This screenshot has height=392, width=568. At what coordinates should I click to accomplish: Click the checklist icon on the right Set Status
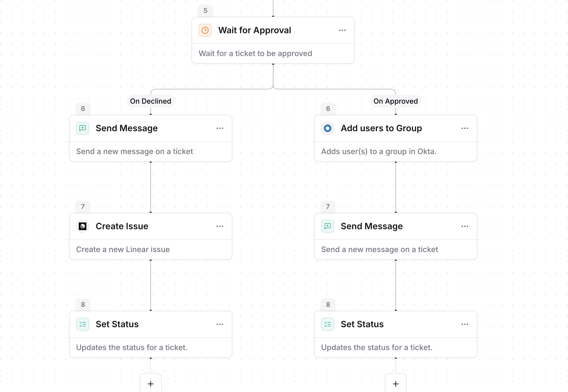coord(327,324)
